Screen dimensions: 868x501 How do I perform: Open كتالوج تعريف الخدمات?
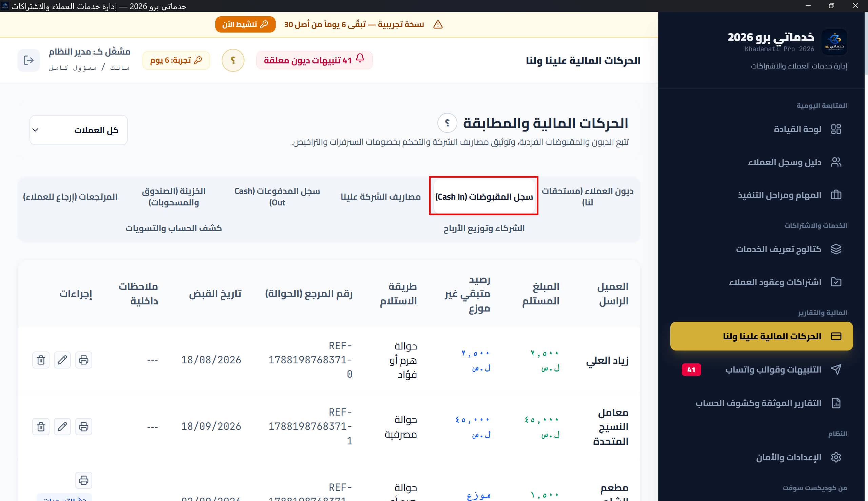coord(761,249)
